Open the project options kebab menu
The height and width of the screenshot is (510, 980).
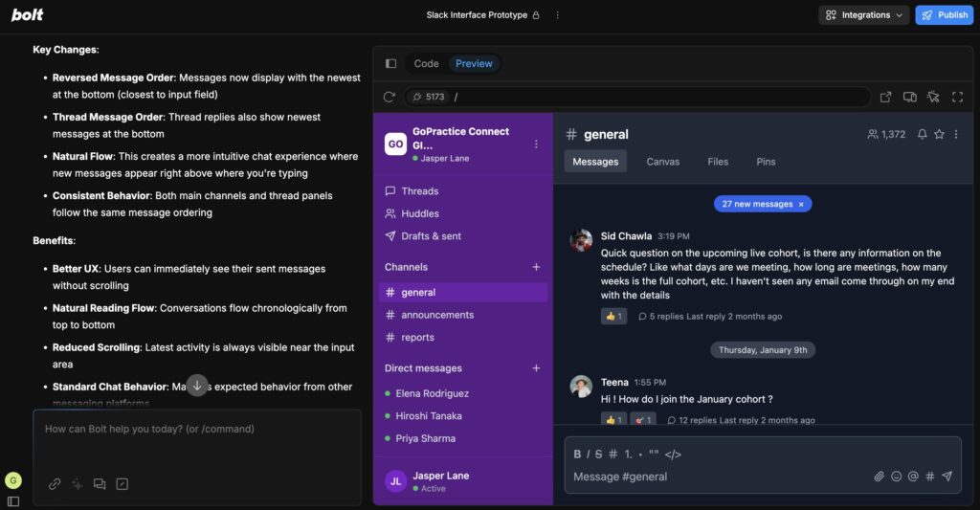pos(558,15)
